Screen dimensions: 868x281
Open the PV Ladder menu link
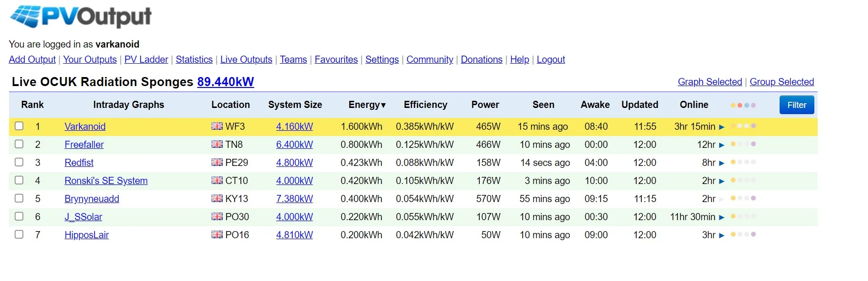click(146, 59)
